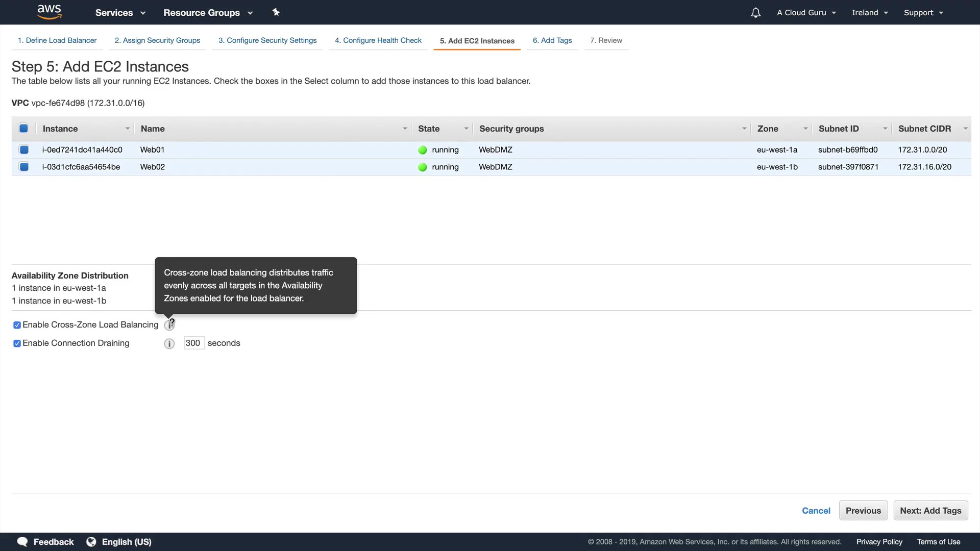Image resolution: width=980 pixels, height=551 pixels.
Task: Click green running status icon for Web01
Action: pos(423,150)
